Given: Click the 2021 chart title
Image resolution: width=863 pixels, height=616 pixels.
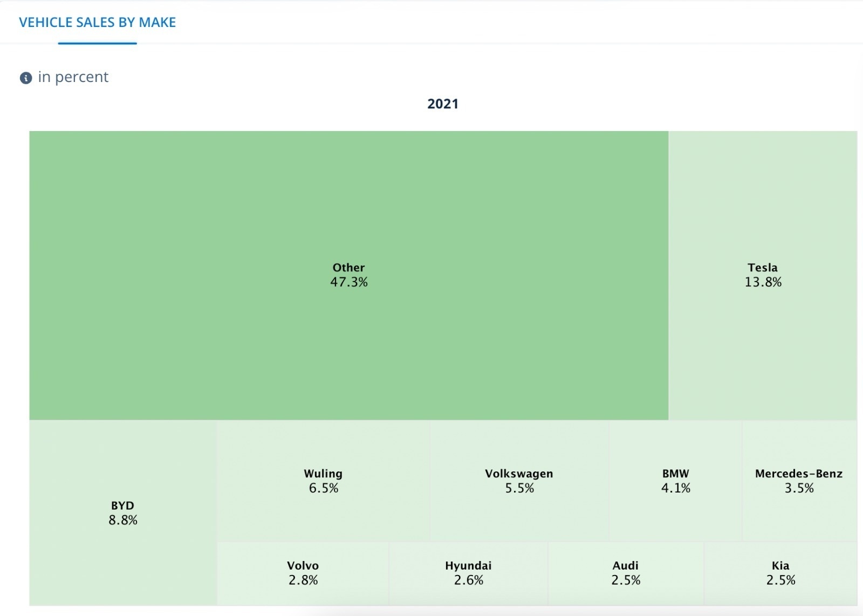Looking at the screenshot, I should 443,104.
